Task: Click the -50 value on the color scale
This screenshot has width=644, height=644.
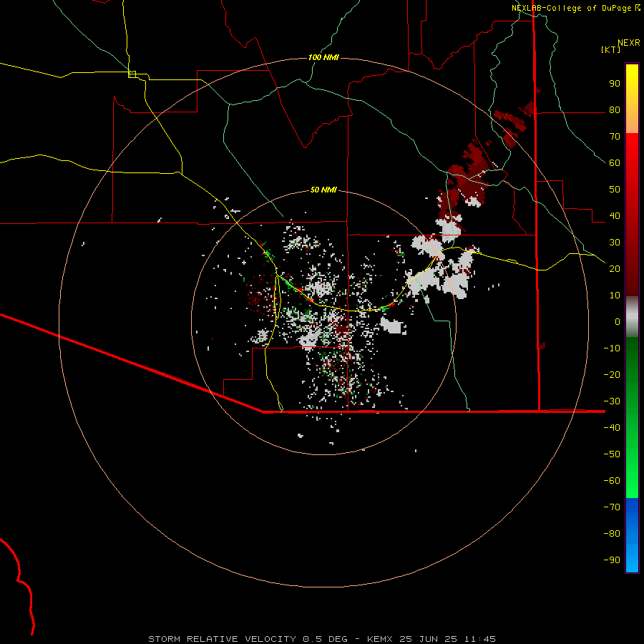Action: coord(612,454)
